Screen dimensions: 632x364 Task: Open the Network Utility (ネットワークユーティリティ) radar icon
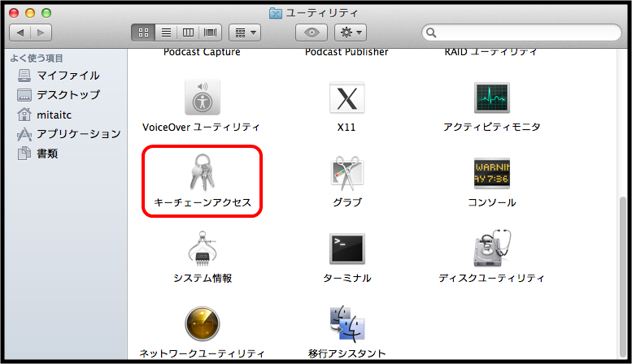point(202,323)
